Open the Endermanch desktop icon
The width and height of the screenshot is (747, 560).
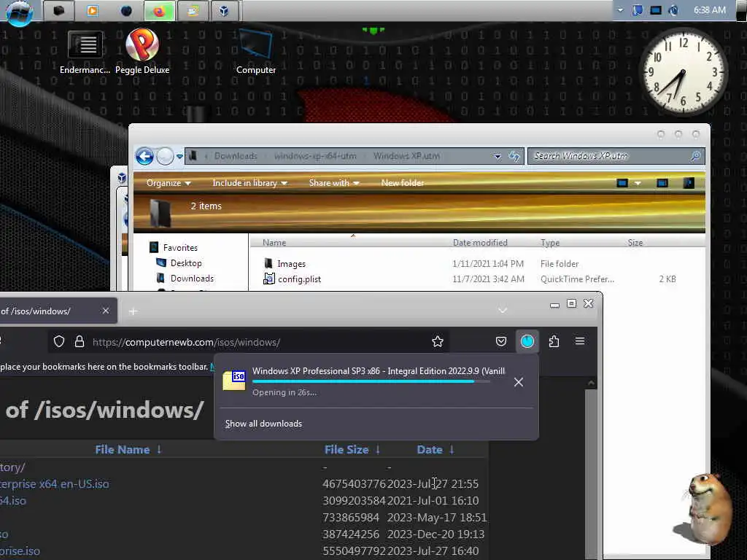(x=85, y=52)
